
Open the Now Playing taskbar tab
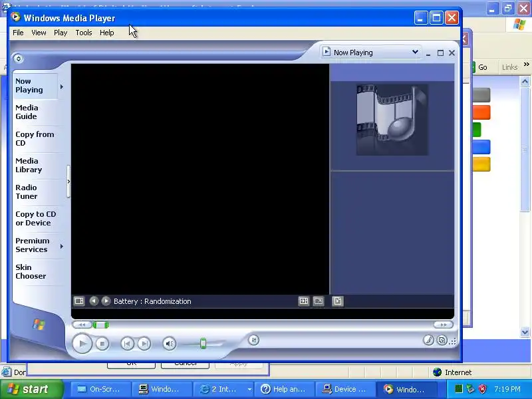click(x=35, y=86)
